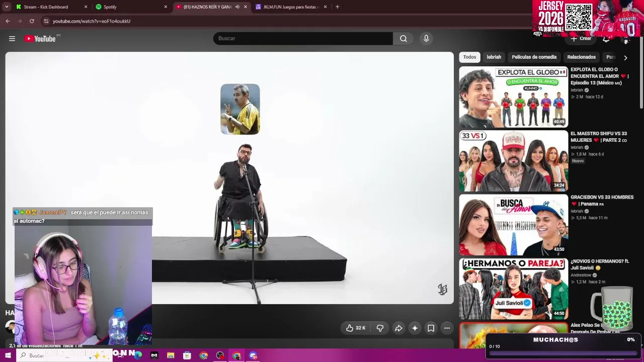
Task: Share the video using the arrow icon
Action: [x=398, y=328]
